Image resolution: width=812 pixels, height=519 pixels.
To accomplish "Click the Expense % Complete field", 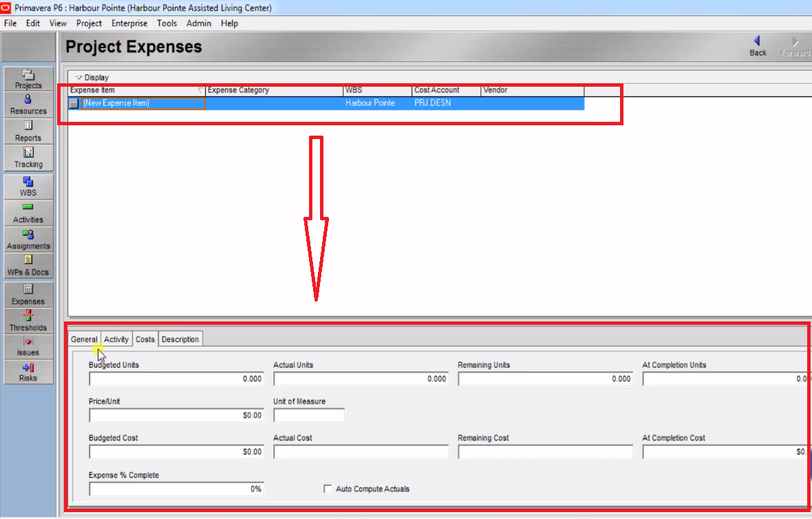I will [175, 489].
